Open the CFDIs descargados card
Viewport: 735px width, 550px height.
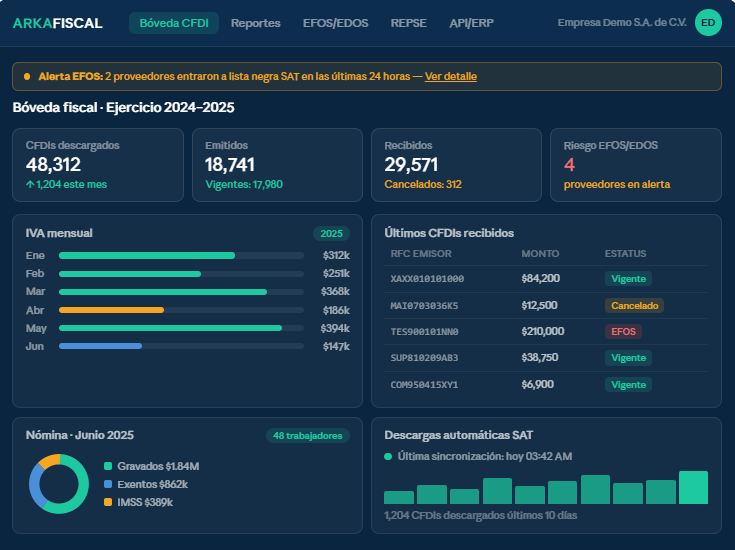tap(98, 165)
